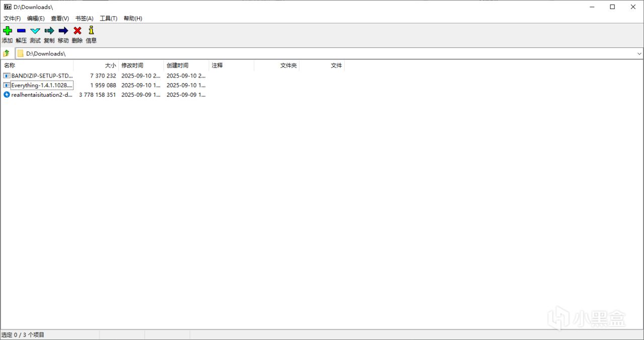The image size is (644, 340).
Task: Select the Move (移动) arrow icon
Action: pyautogui.click(x=63, y=31)
